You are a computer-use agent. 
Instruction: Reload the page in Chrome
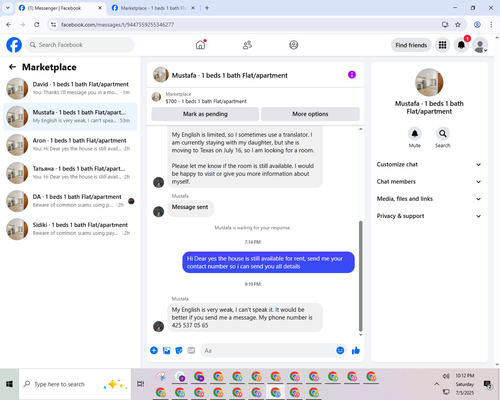coord(37,24)
